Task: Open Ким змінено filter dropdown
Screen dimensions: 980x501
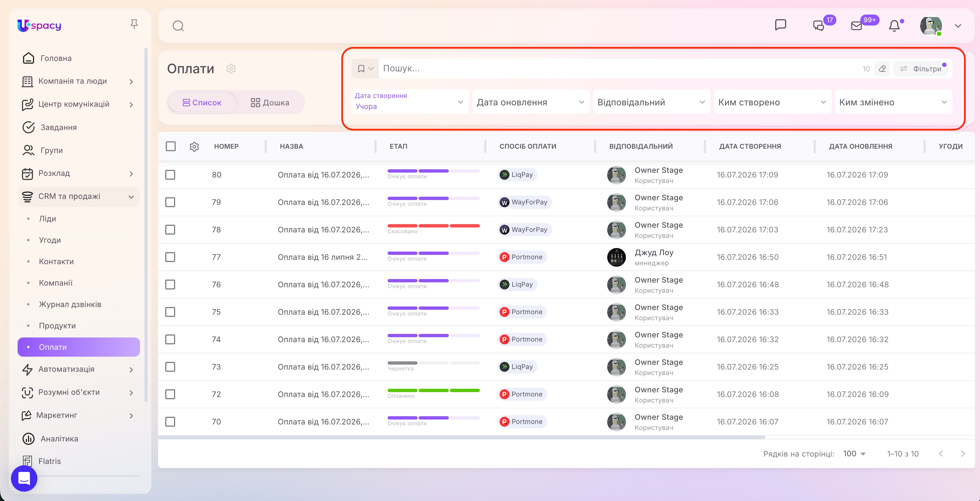Action: [893, 102]
